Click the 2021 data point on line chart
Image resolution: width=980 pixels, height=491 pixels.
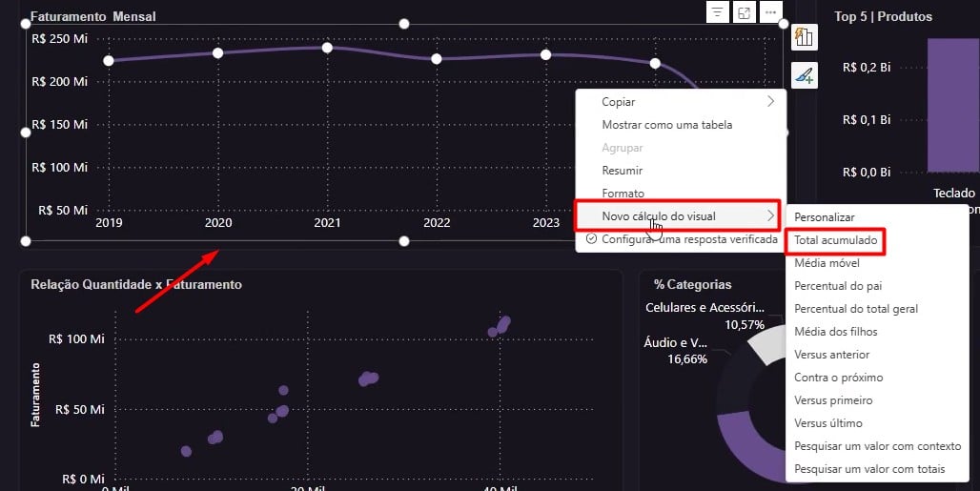(x=327, y=48)
